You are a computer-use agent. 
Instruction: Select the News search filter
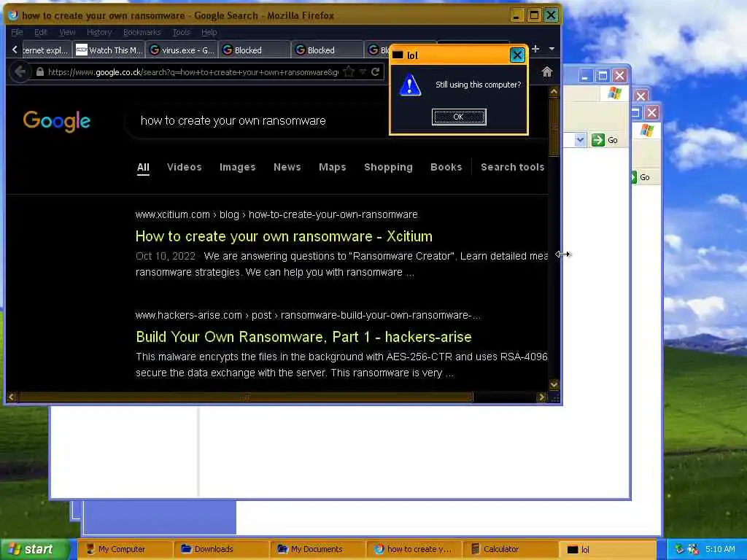point(287,167)
